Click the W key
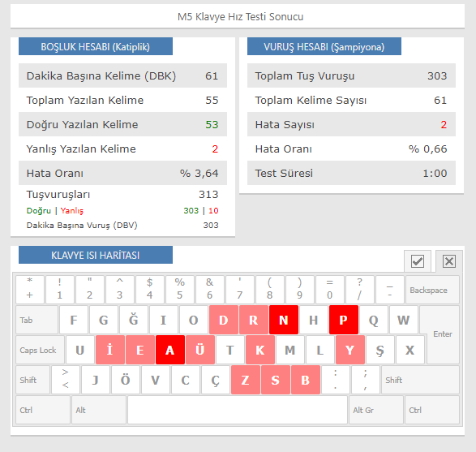The height and width of the screenshot is (452, 476). 404,320
